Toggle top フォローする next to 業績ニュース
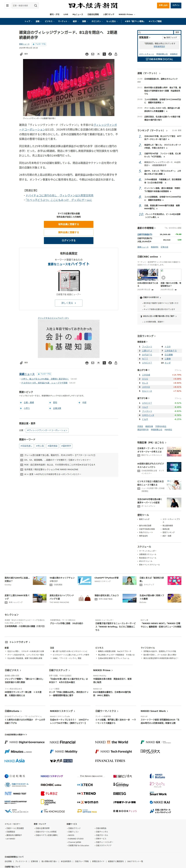 coord(39,44)
